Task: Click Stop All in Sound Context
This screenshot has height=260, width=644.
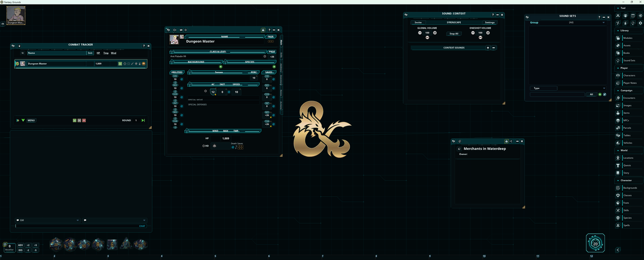Action: (x=454, y=34)
